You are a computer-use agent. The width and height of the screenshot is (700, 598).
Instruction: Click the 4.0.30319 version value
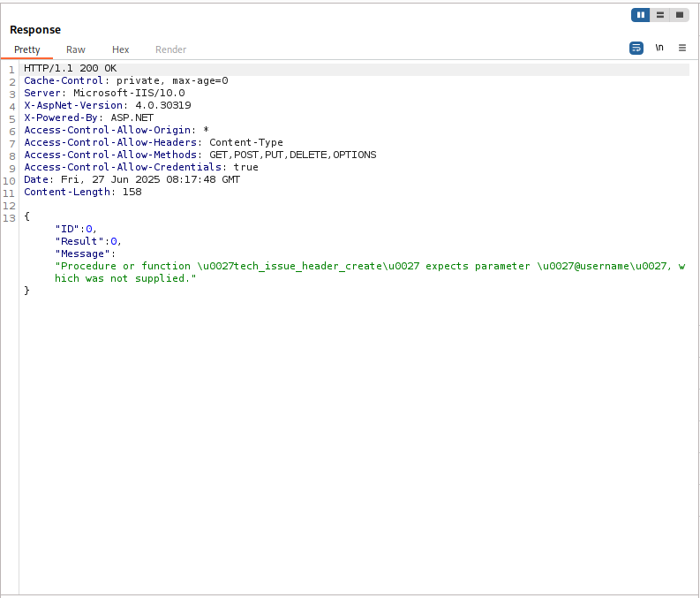(x=163, y=105)
